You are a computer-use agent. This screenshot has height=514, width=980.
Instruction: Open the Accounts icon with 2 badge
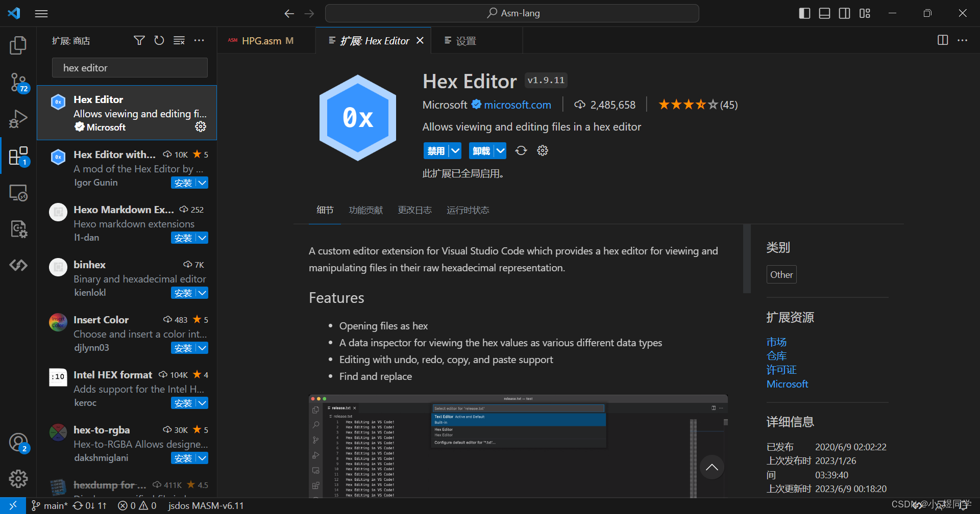(18, 443)
